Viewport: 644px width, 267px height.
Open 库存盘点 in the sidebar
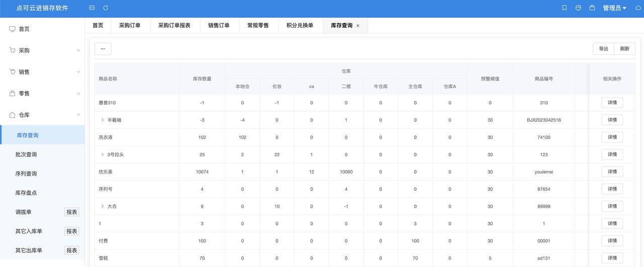tap(42, 193)
